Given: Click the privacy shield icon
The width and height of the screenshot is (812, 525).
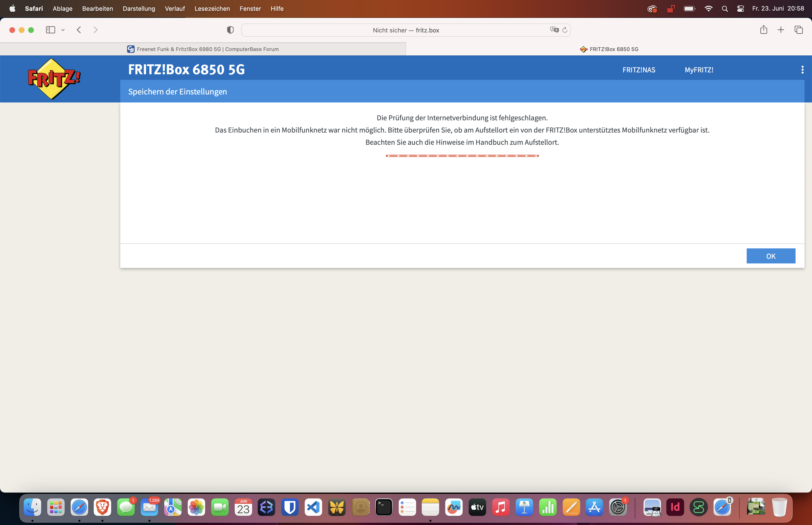Looking at the screenshot, I should 230,30.
